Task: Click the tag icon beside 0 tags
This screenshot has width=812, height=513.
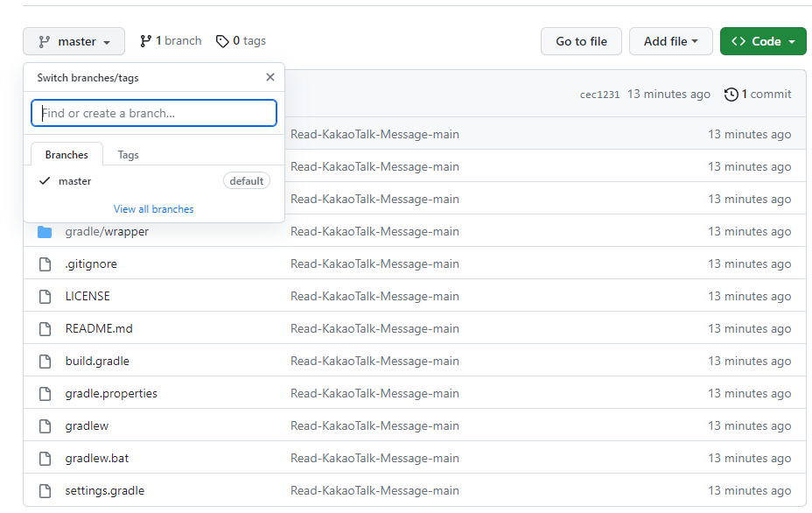Action: coord(222,41)
